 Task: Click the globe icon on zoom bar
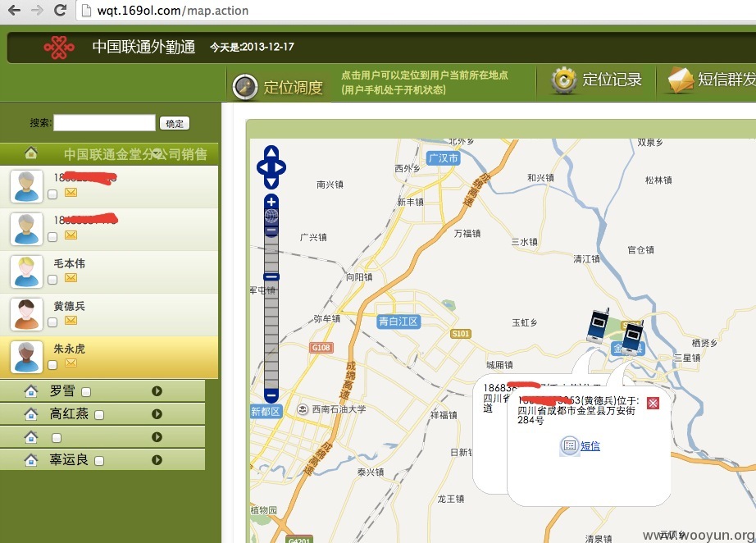coord(271,216)
